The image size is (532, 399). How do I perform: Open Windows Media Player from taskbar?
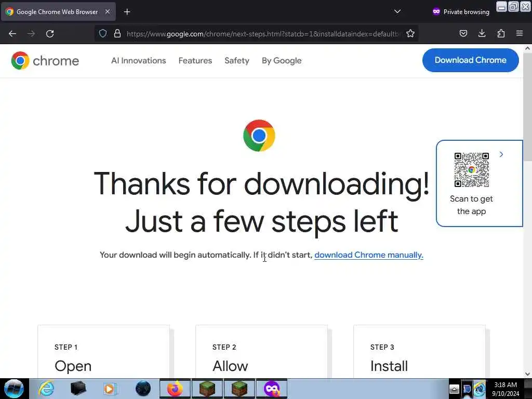coord(110,389)
